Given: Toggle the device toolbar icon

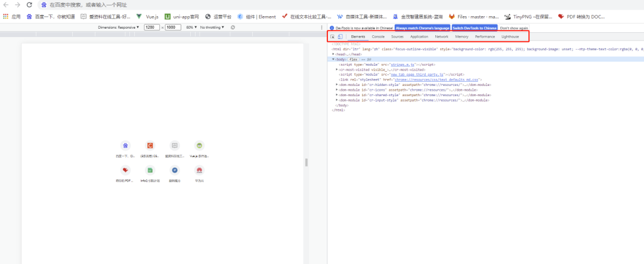Looking at the screenshot, I should (340, 36).
